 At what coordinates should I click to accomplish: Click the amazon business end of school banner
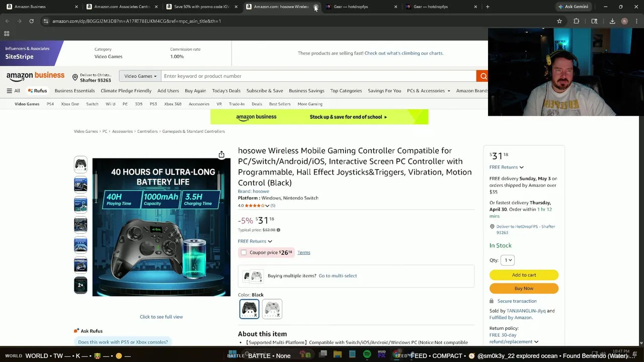(x=319, y=117)
